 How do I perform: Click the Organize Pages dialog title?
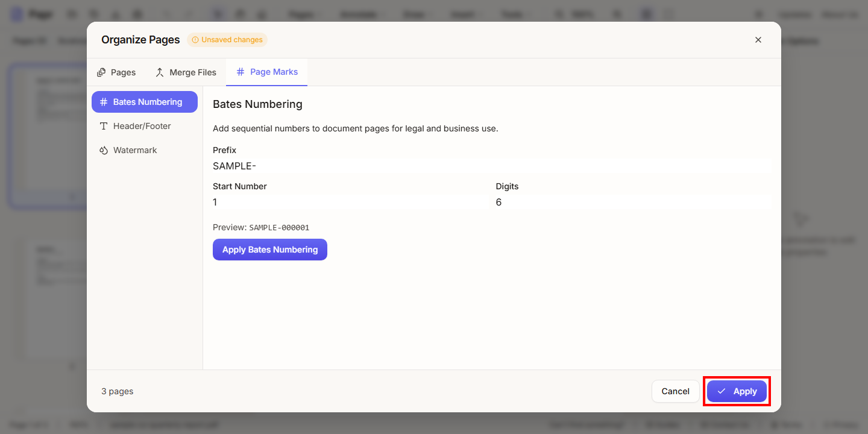pos(140,40)
